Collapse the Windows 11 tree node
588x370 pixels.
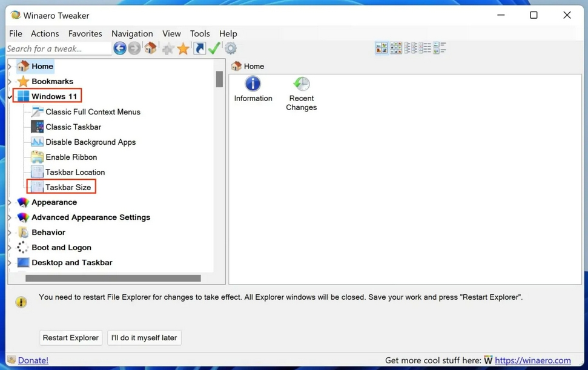pyautogui.click(x=10, y=97)
